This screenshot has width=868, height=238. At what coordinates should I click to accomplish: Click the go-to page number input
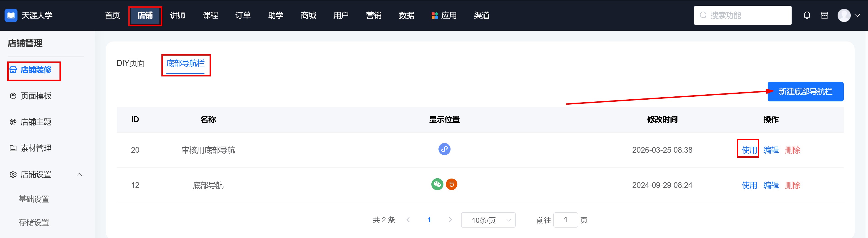pos(565,220)
